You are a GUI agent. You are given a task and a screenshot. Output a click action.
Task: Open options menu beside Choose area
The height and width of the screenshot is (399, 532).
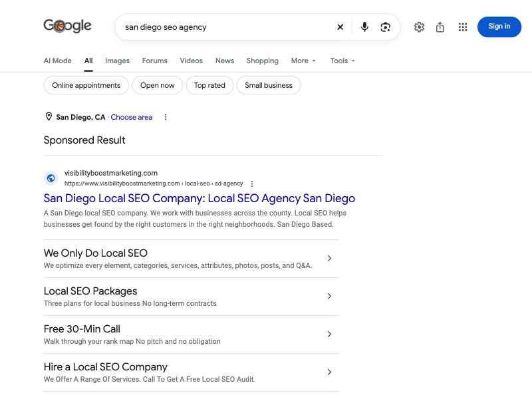click(x=165, y=117)
